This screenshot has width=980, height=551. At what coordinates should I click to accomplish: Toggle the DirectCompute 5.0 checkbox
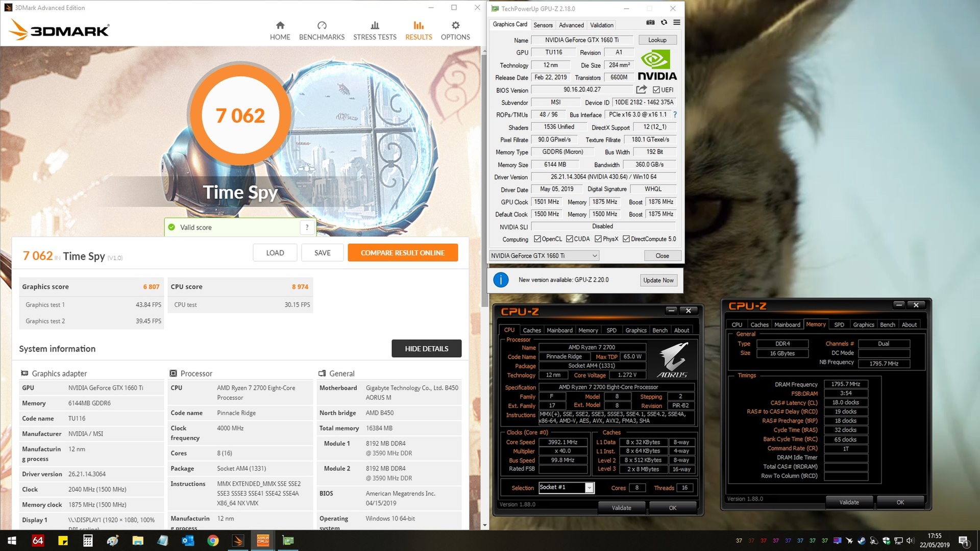pyautogui.click(x=626, y=239)
